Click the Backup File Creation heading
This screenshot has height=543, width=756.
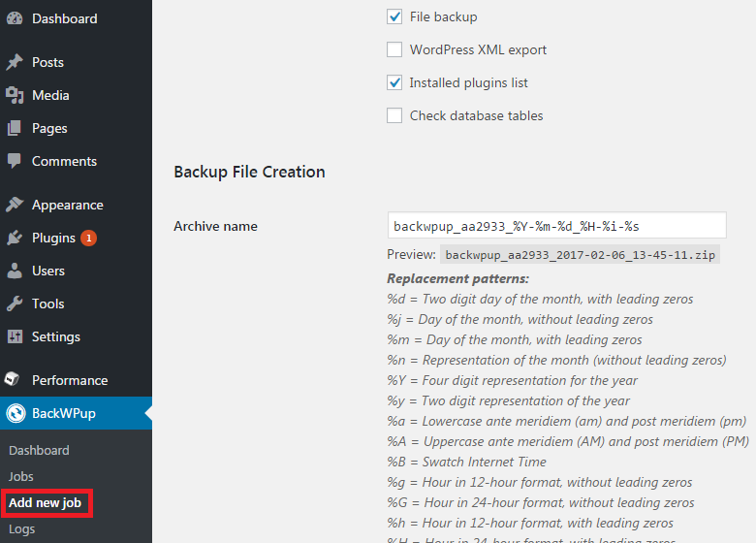click(249, 172)
